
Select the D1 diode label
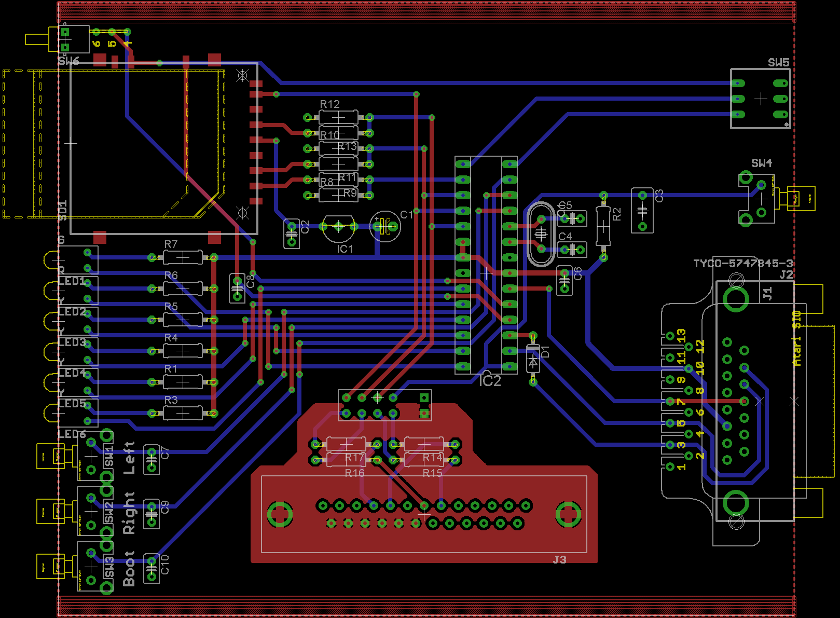coord(545,351)
